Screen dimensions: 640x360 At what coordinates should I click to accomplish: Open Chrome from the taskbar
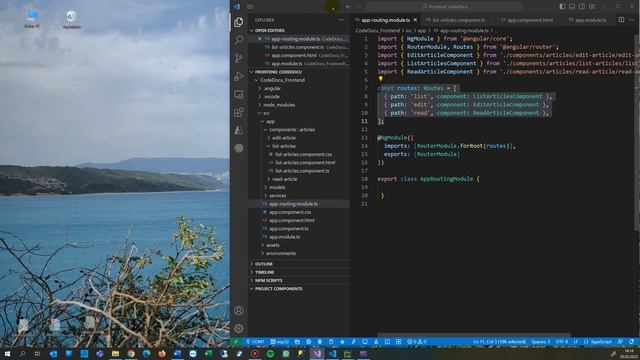coord(131,353)
